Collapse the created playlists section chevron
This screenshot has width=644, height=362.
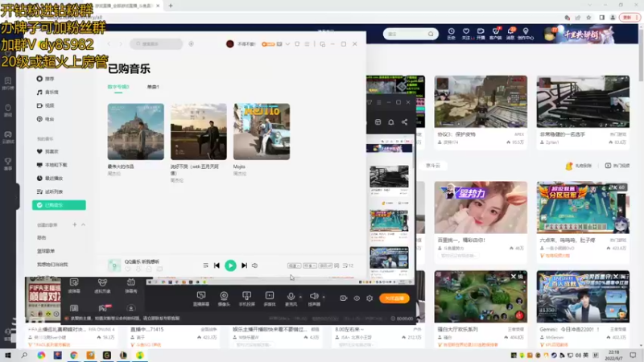tap(84, 224)
